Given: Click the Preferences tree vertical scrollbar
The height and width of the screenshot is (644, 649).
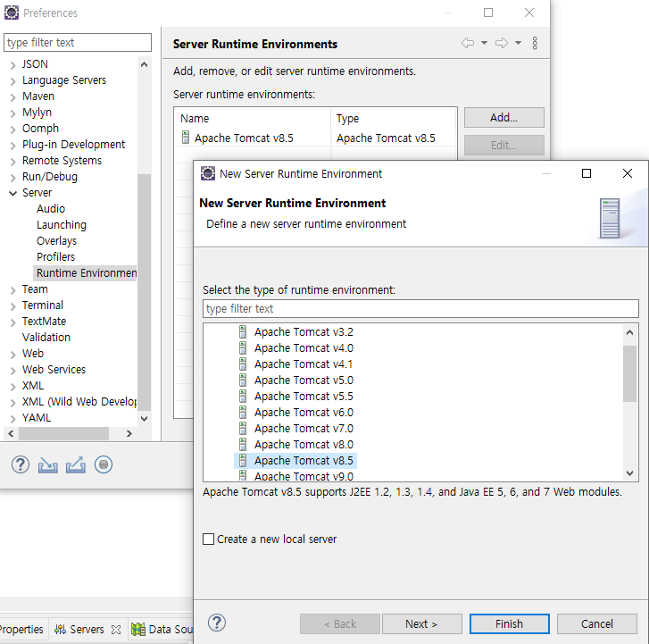Looking at the screenshot, I should (144, 292).
